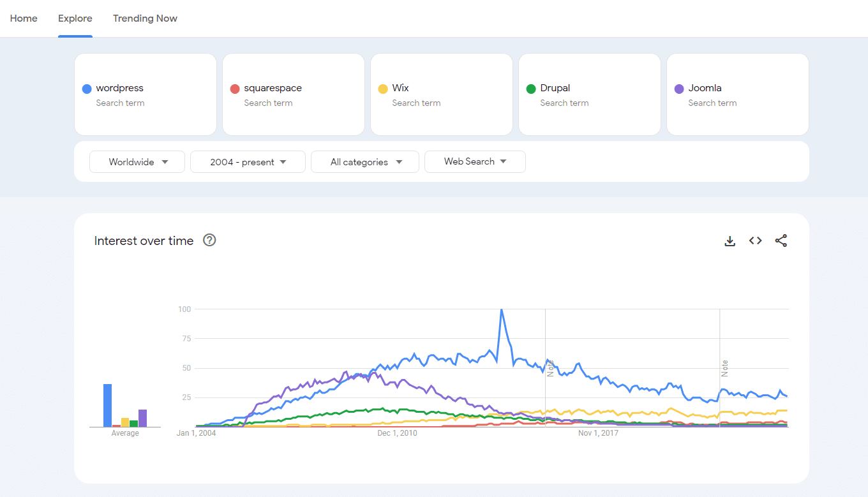The image size is (868, 497).
Task: Click the 100 value axis label
Action: (184, 309)
